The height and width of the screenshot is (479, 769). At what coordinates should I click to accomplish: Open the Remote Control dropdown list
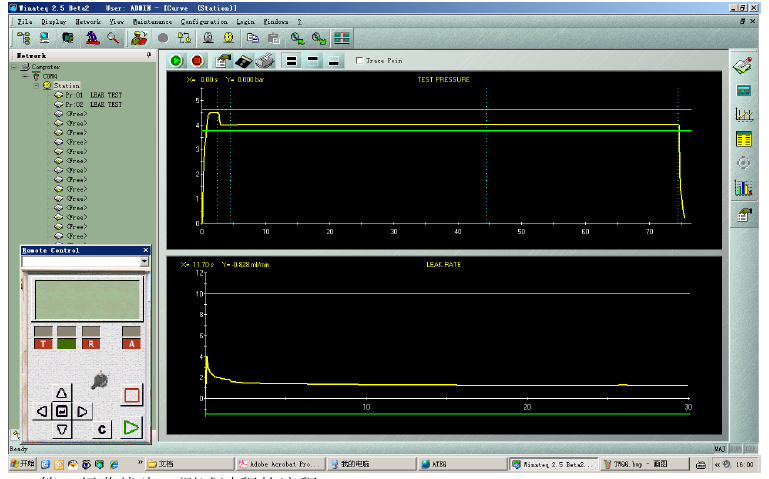pyautogui.click(x=144, y=262)
